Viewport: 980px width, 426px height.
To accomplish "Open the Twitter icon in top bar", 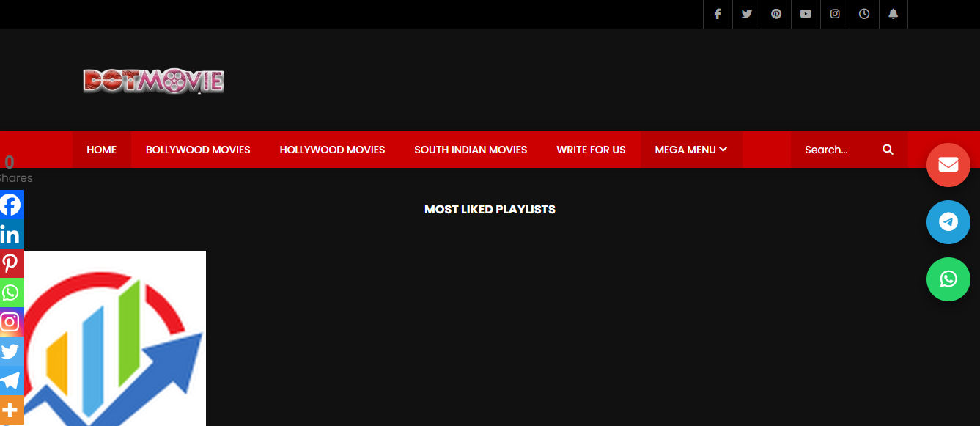I will (747, 14).
